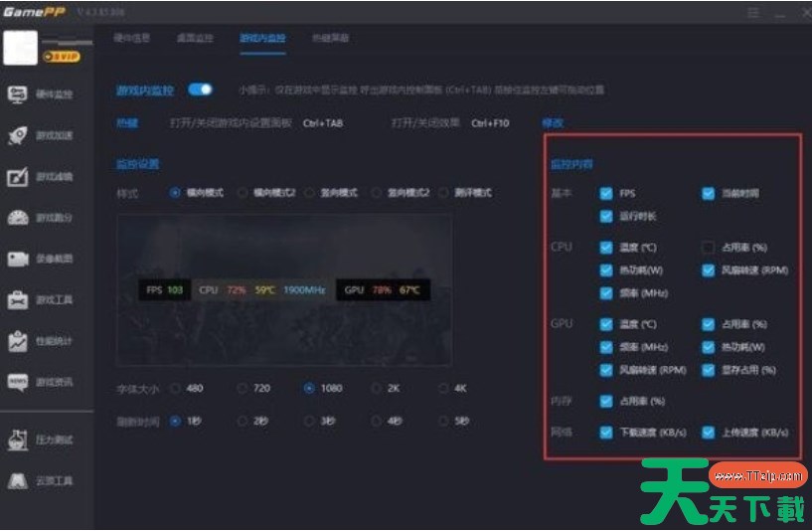Uncheck the 当前时间 checkbox

[x=708, y=193]
